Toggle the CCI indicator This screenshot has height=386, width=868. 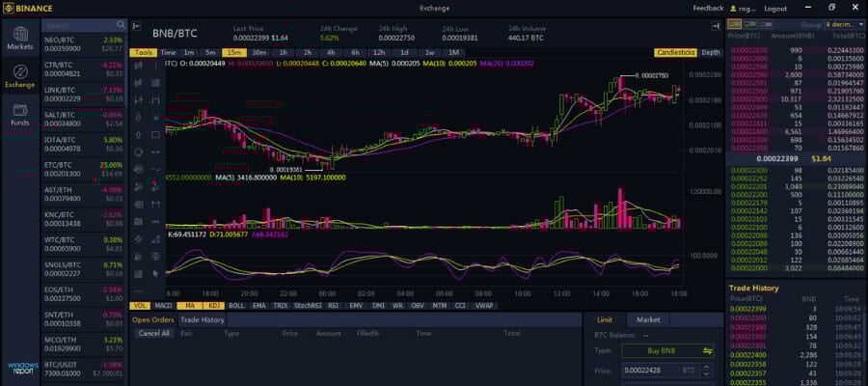[460, 305]
